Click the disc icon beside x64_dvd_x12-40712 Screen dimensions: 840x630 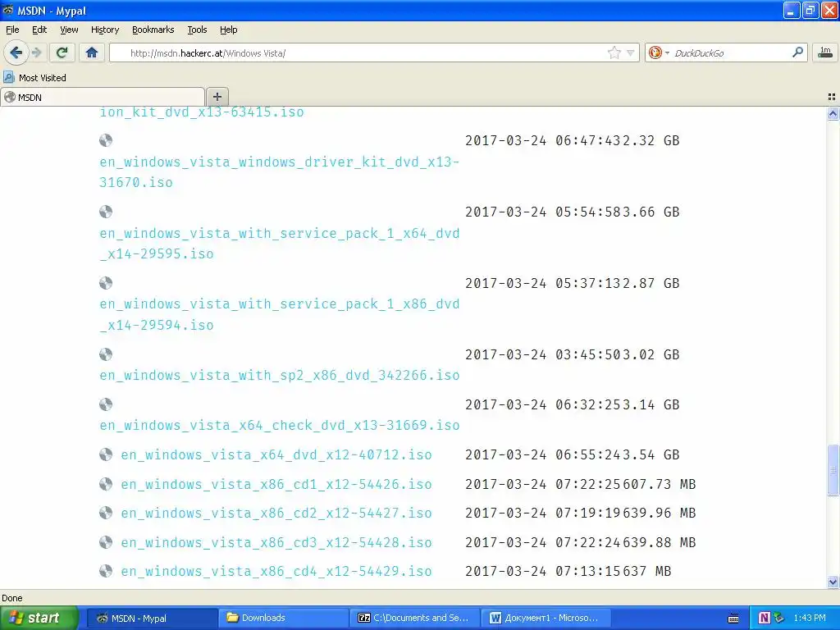click(106, 454)
